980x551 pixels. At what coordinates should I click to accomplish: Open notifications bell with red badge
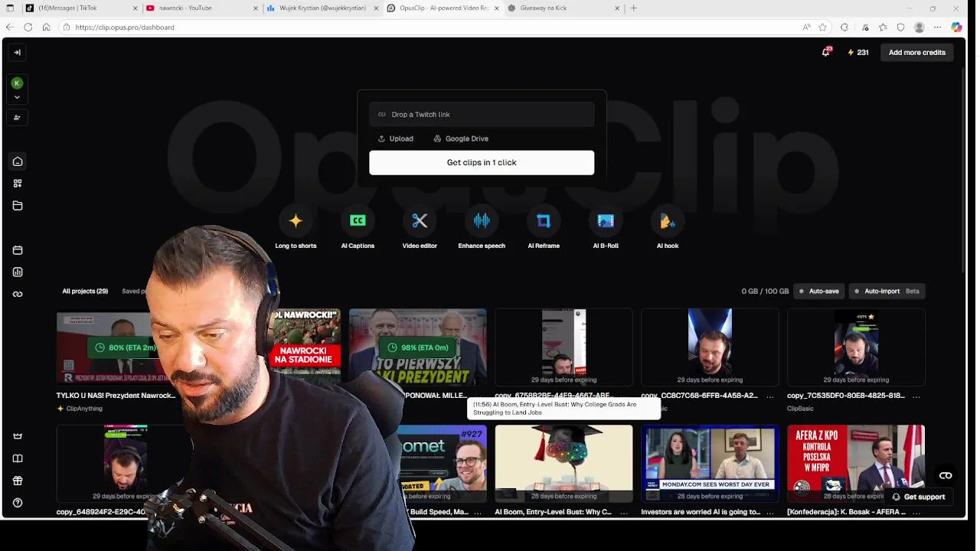(825, 52)
